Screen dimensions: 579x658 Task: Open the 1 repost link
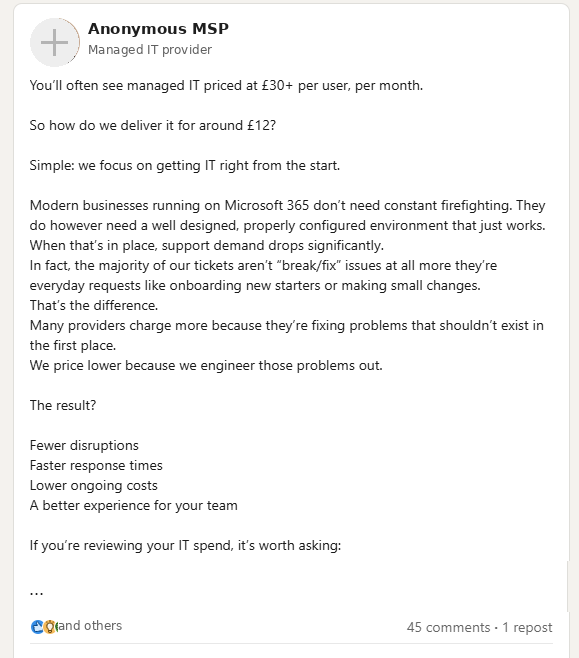click(x=527, y=627)
